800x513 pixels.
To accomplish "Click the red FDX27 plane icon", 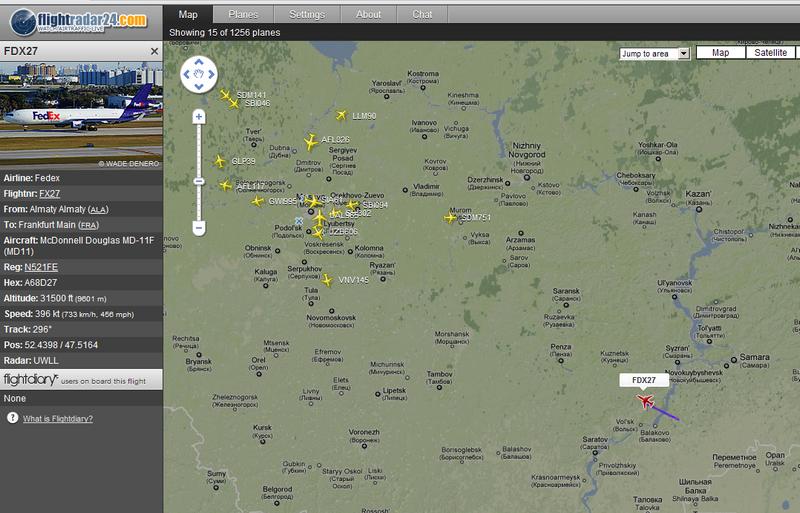I will pos(645,401).
